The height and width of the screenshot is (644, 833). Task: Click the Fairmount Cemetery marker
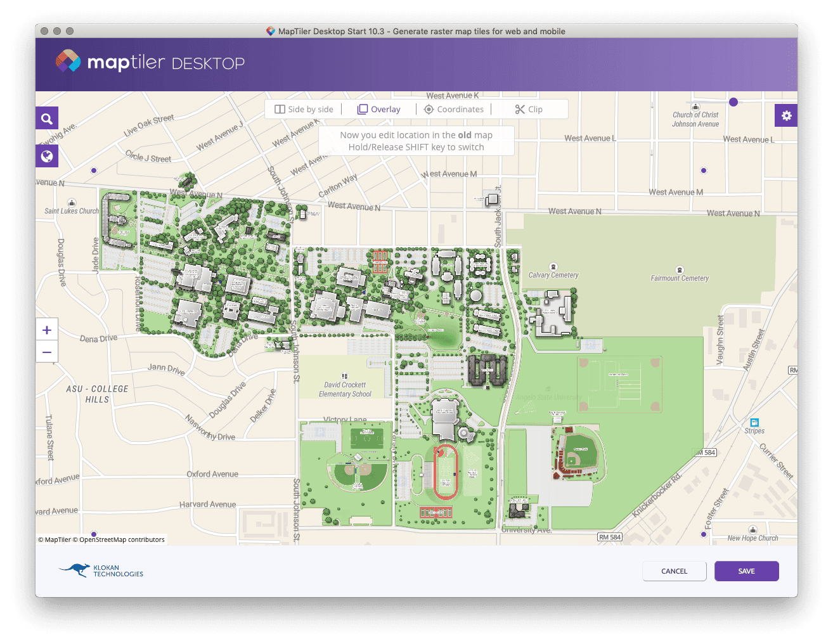(680, 270)
